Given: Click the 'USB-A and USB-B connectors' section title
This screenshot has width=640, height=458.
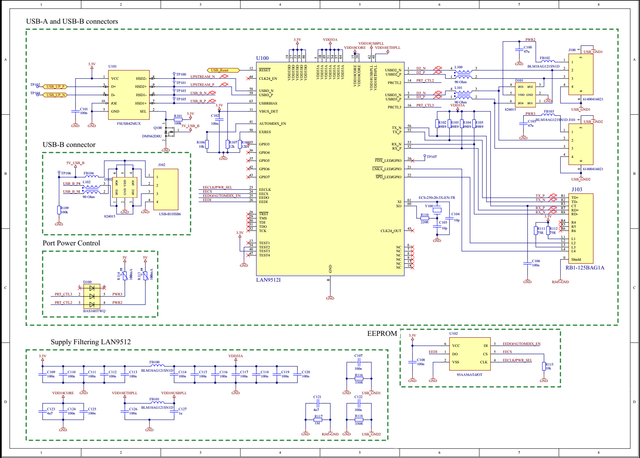Looking at the screenshot, I should coord(72,21).
